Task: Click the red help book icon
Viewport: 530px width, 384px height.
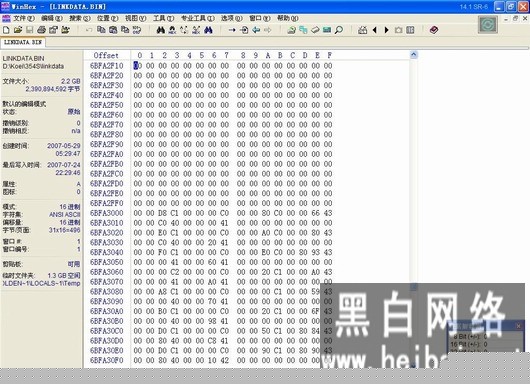Action: (434, 30)
